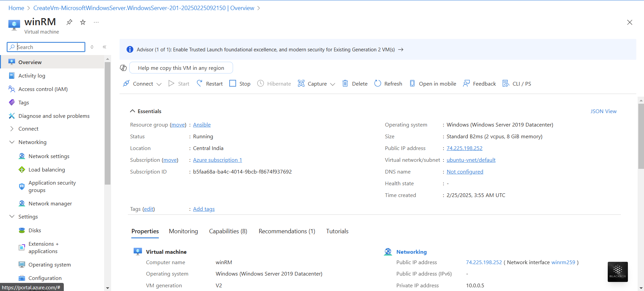The width and height of the screenshot is (644, 291).
Task: Click the Configuration icon in the sidebar
Action: click(22, 278)
